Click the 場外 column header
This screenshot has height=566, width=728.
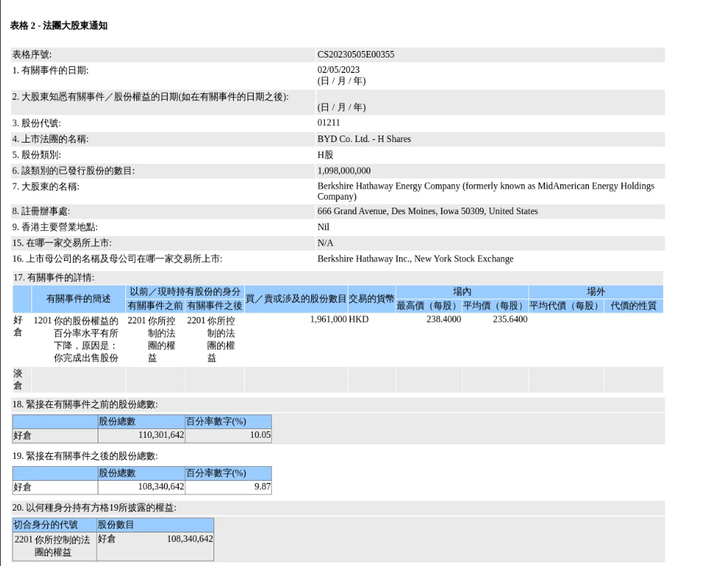[x=595, y=291]
